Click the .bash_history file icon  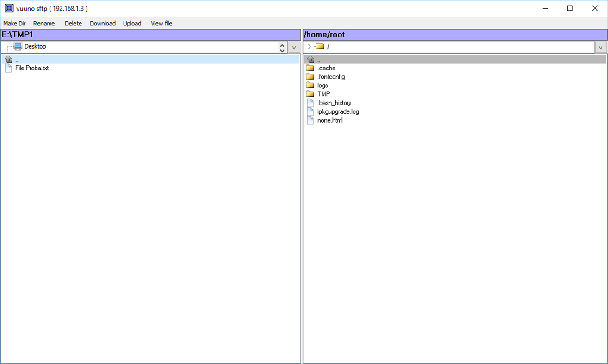click(310, 103)
